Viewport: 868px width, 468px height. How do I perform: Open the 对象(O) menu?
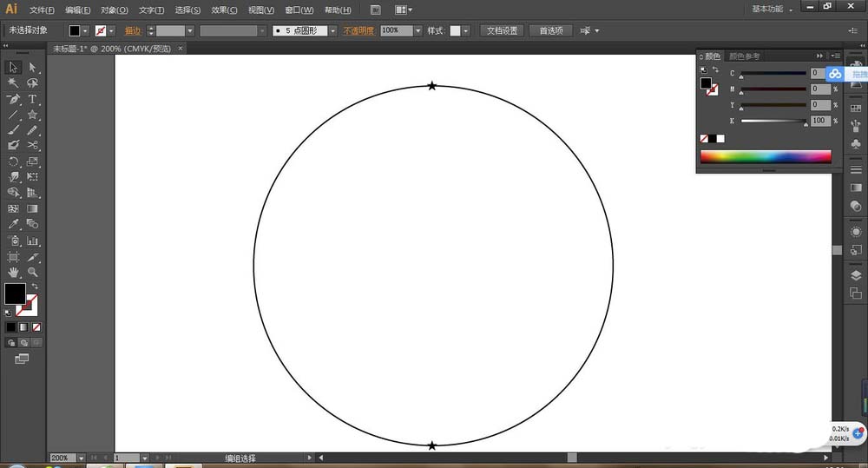(x=114, y=10)
